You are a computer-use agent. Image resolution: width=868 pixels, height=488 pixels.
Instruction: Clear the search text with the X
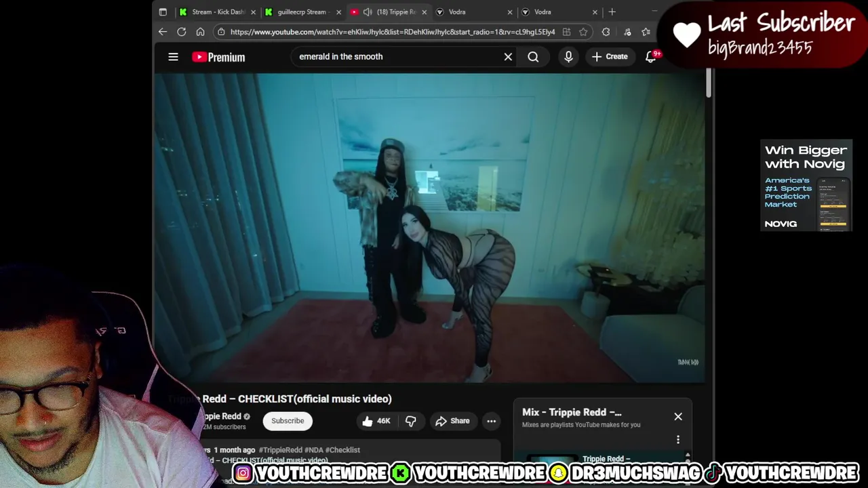tap(508, 57)
